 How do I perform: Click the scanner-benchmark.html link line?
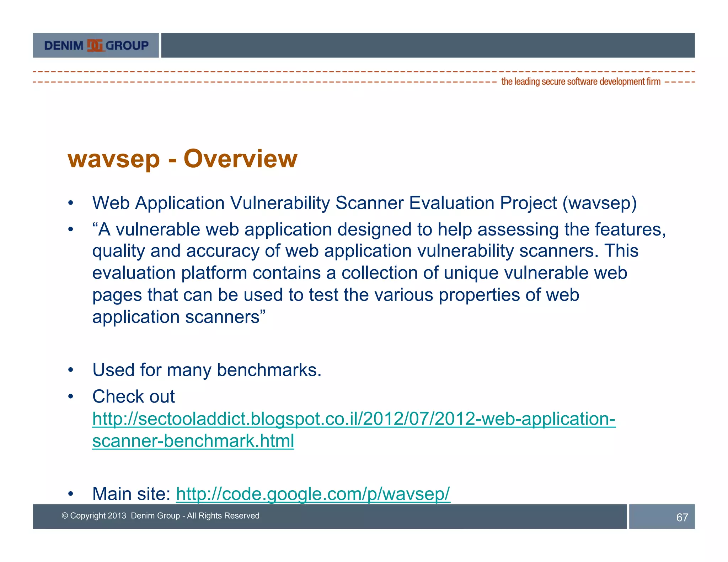pos(193,441)
